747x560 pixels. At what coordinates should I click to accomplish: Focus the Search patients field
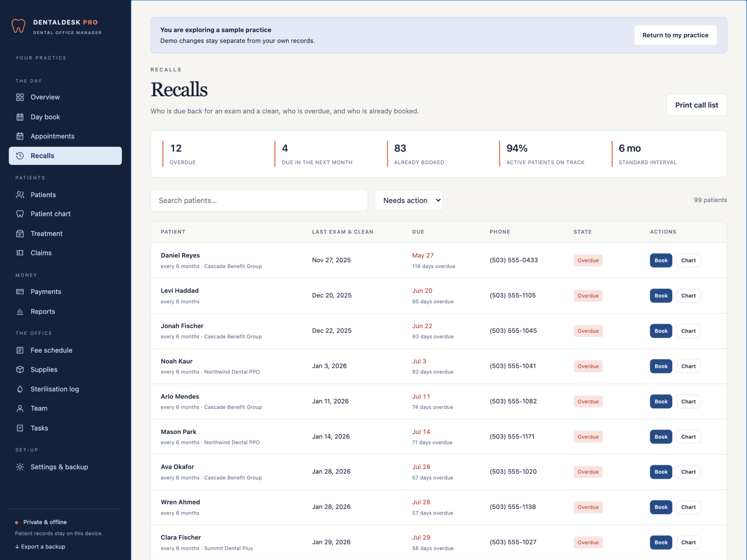tap(259, 200)
